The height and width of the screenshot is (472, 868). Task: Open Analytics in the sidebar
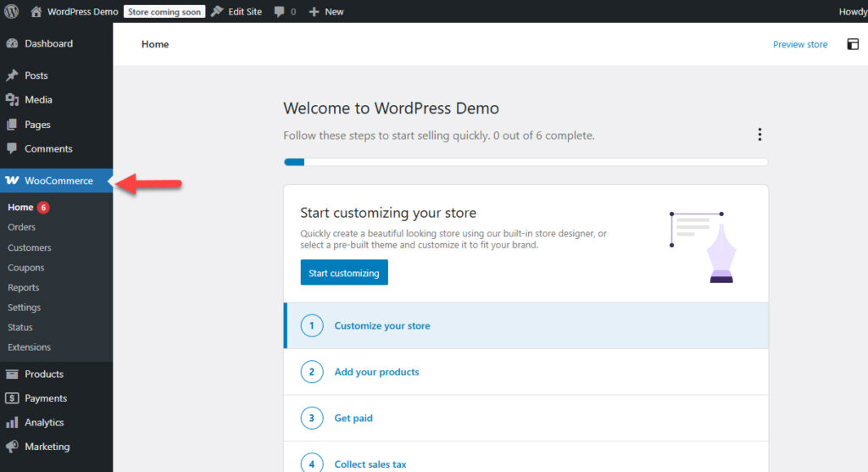coord(44,422)
